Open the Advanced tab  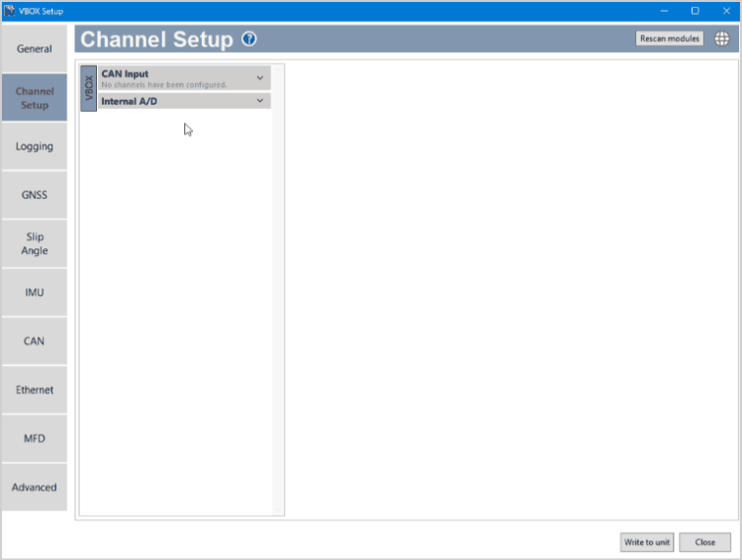click(34, 487)
